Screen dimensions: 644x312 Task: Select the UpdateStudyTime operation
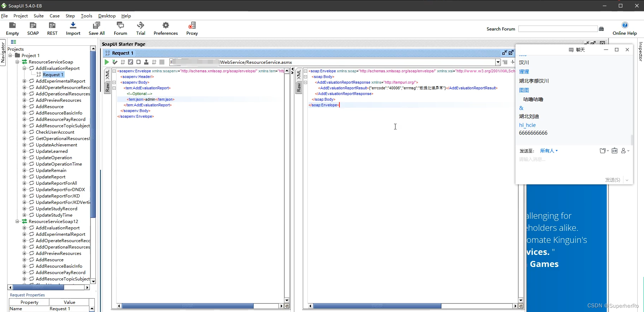coord(54,215)
